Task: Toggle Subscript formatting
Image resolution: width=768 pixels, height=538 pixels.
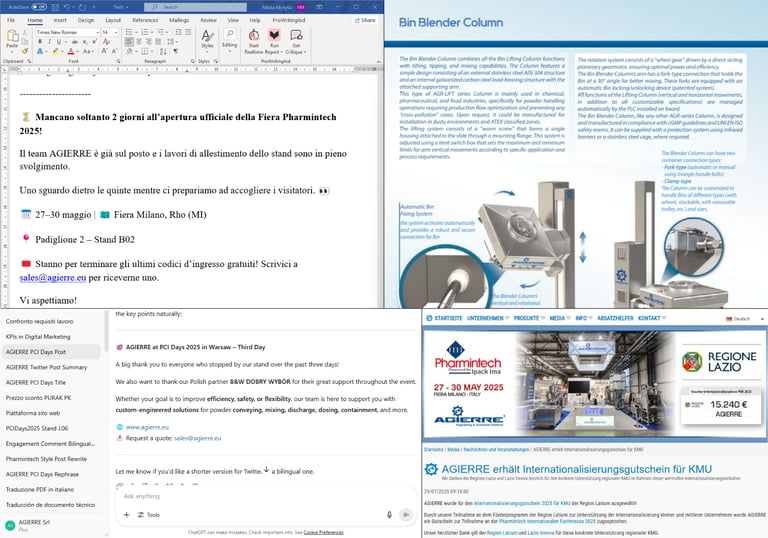Action: (85, 42)
